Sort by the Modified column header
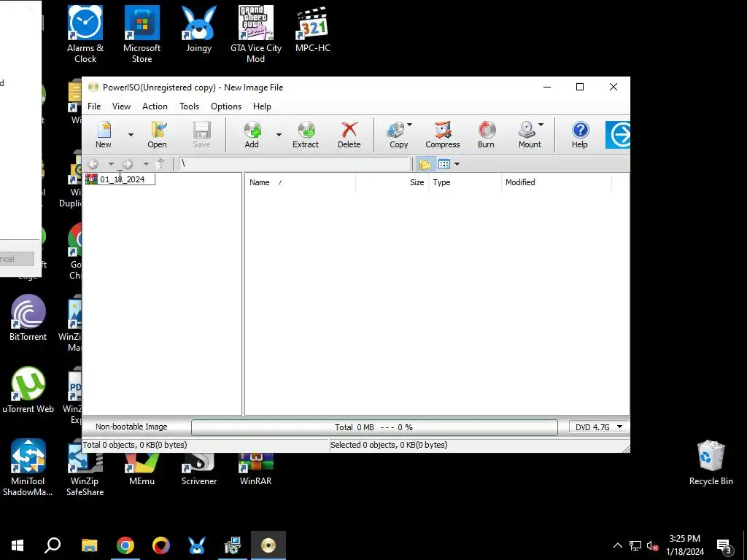 point(557,182)
